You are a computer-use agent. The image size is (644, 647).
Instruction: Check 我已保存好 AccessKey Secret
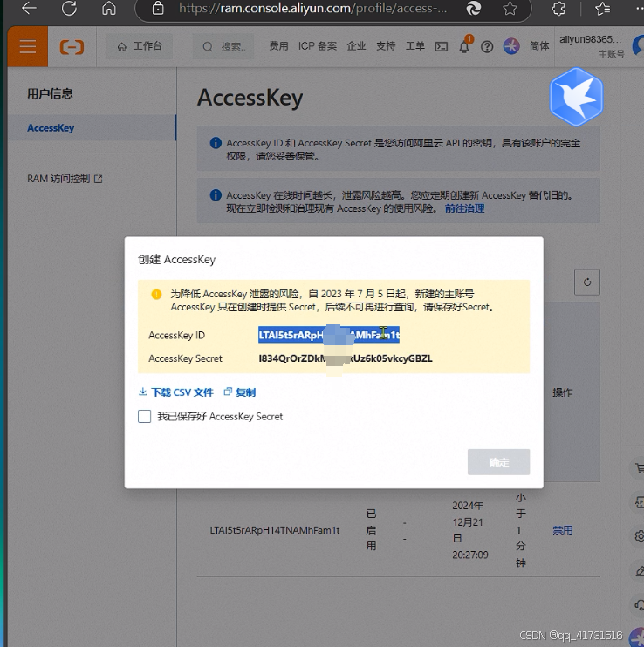click(x=145, y=416)
